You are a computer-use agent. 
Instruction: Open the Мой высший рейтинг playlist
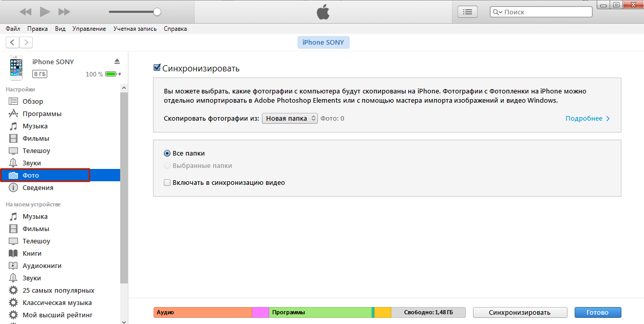(60, 315)
